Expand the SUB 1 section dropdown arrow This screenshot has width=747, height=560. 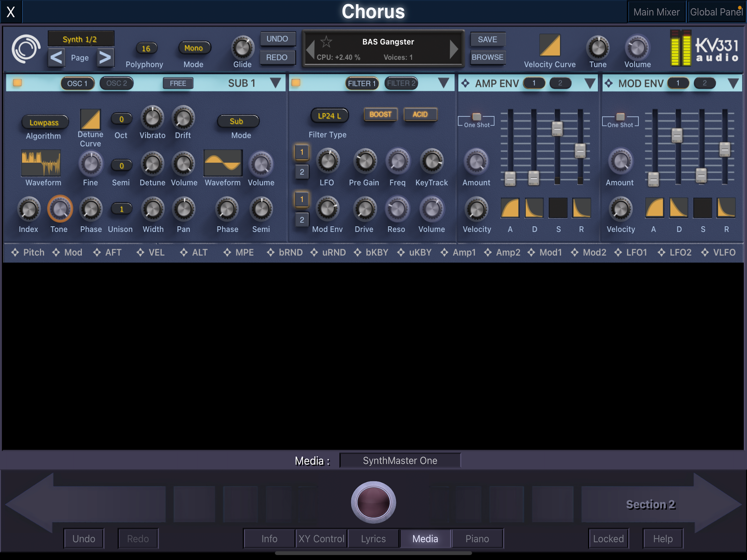point(275,83)
